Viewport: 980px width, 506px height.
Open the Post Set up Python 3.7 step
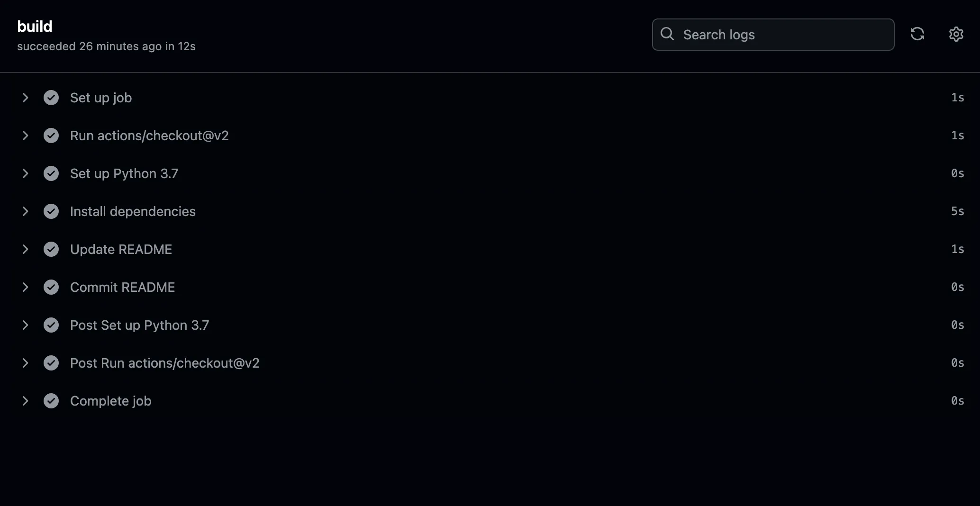pyautogui.click(x=139, y=325)
